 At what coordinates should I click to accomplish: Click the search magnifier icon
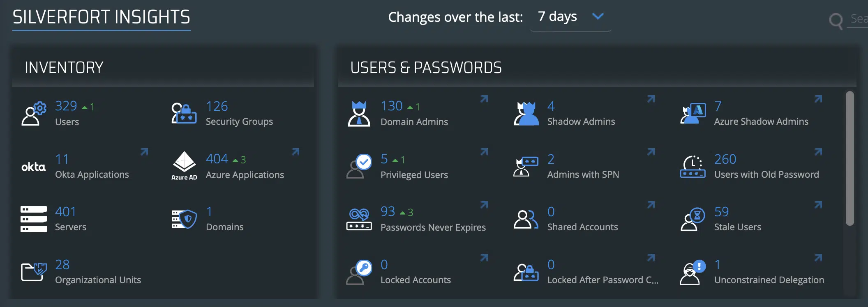click(x=836, y=20)
